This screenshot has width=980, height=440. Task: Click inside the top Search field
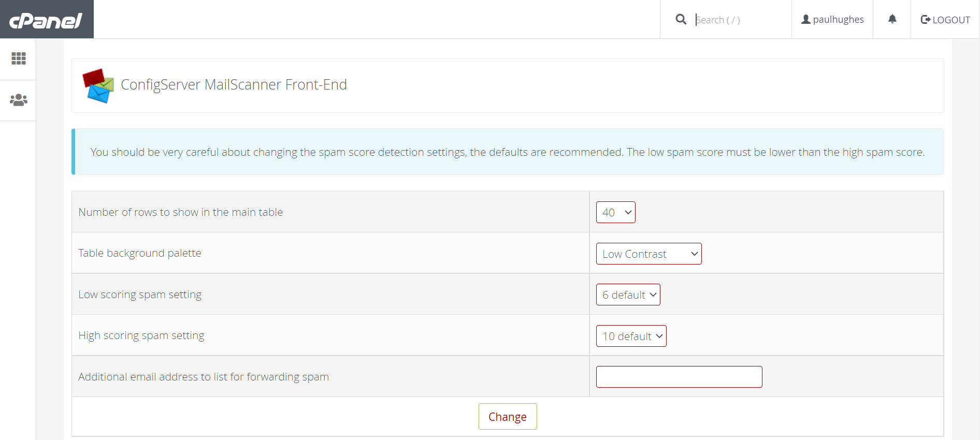point(736,20)
